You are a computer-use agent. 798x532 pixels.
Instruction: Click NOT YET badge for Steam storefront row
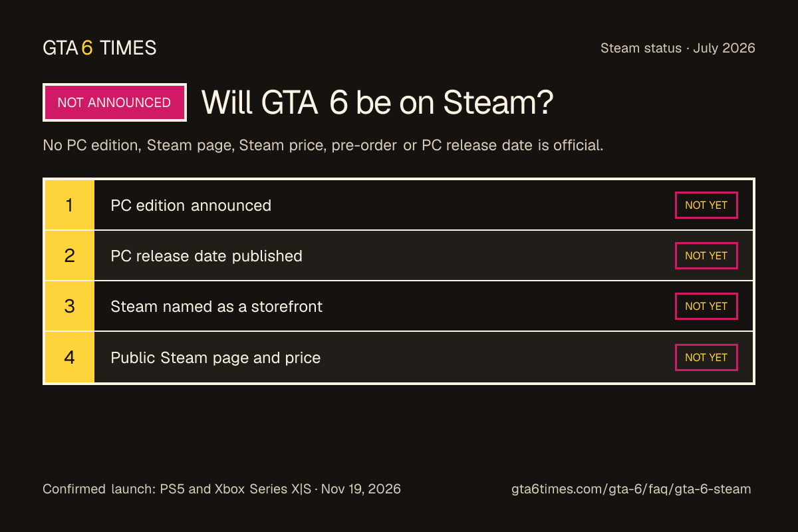[x=706, y=306]
